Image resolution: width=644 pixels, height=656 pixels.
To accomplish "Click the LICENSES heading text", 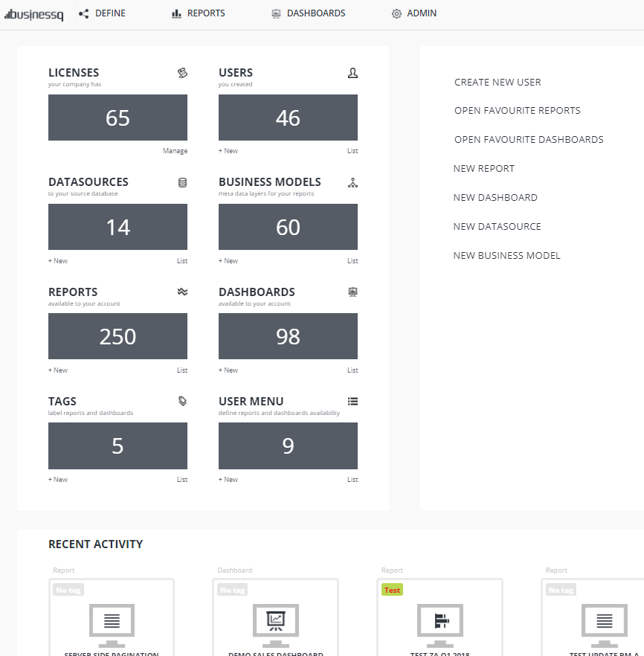I will [74, 73].
